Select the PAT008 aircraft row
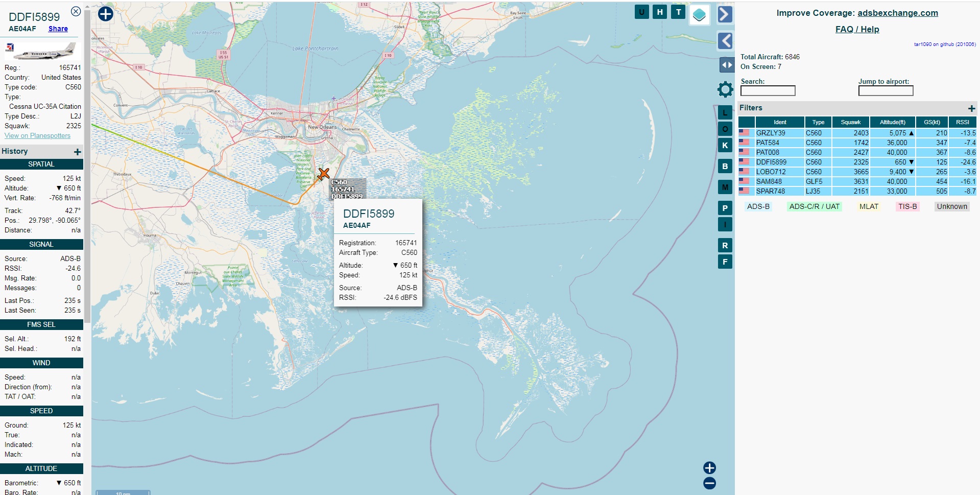 click(857, 152)
